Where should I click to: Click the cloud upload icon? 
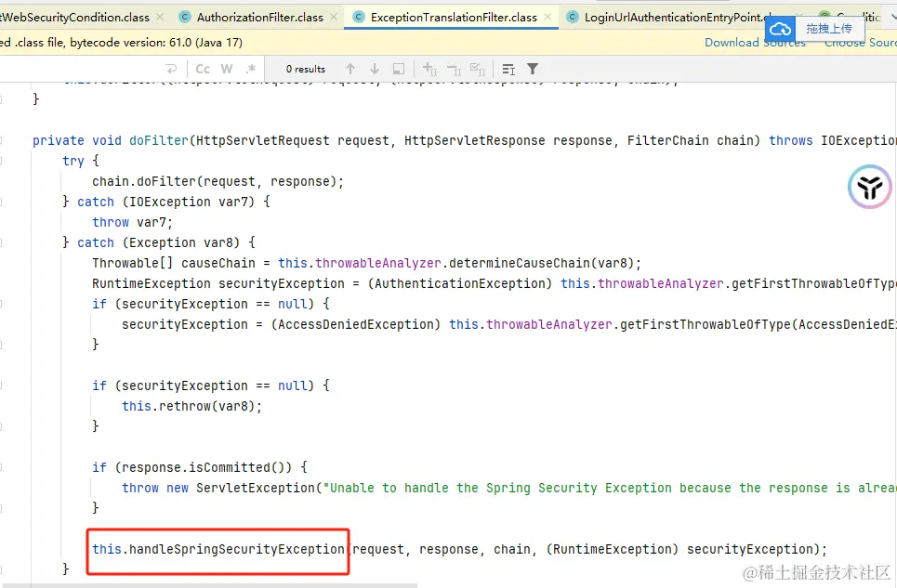point(780,29)
